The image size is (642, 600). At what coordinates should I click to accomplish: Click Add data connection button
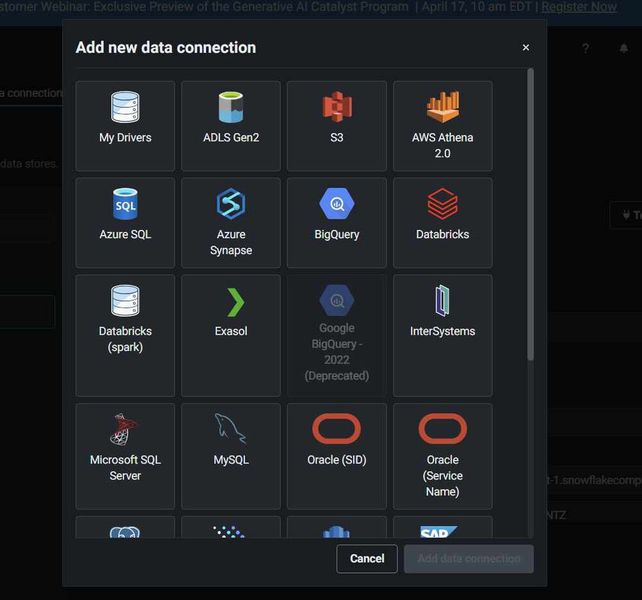coord(469,559)
